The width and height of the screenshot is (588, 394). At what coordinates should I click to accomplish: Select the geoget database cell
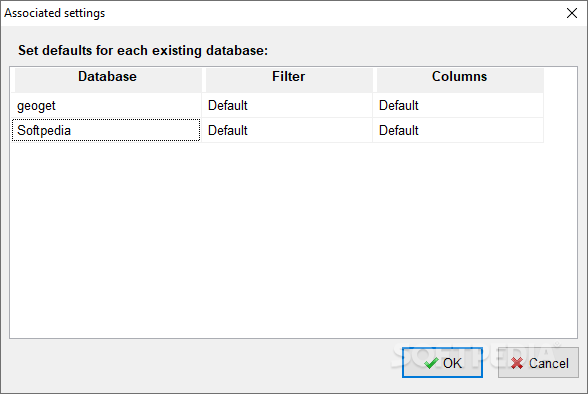(106, 105)
